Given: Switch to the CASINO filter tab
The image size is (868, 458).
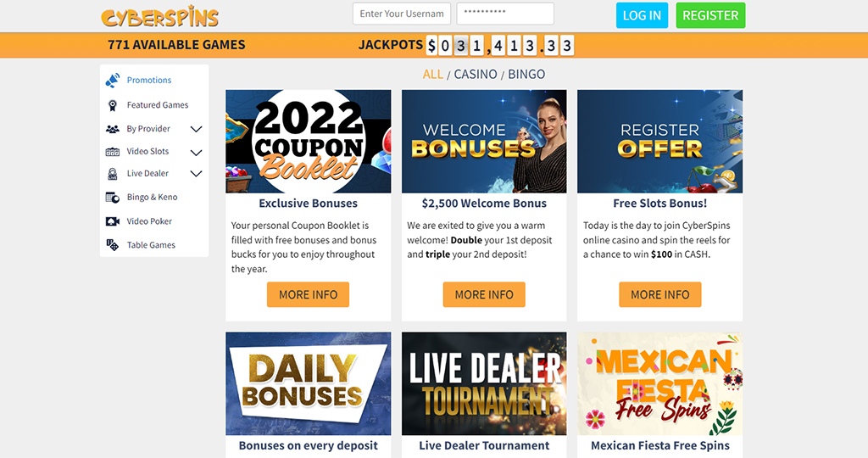Looking at the screenshot, I should pos(476,74).
